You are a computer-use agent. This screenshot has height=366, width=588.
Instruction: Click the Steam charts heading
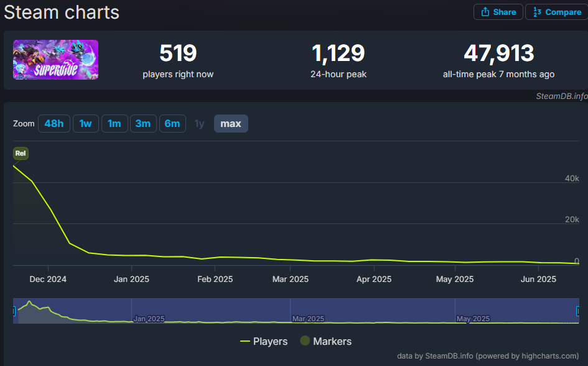[x=62, y=12]
